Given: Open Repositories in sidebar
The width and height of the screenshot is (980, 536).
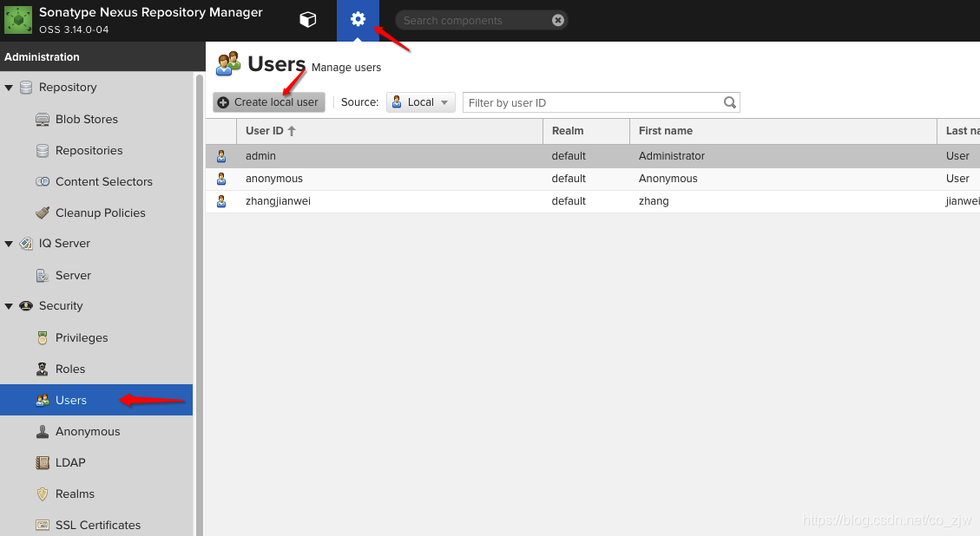Looking at the screenshot, I should [x=96, y=151].
